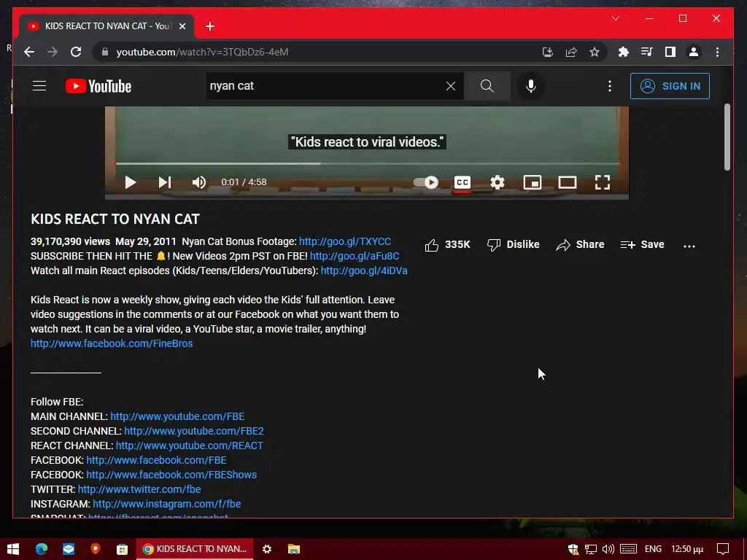Sign in to YouTube
This screenshot has height=560, width=747.
(670, 86)
